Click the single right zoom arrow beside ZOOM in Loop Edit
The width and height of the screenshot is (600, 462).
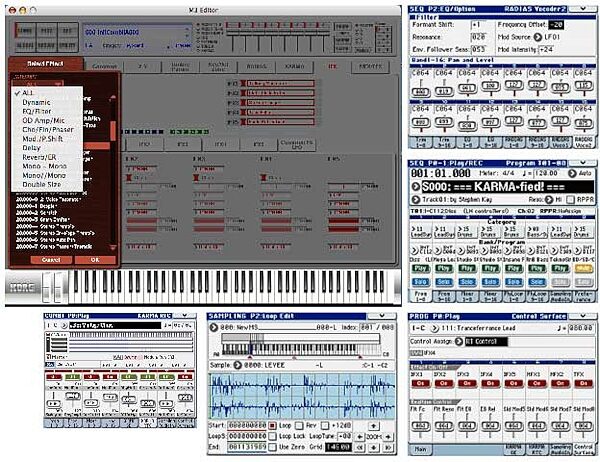point(388,436)
